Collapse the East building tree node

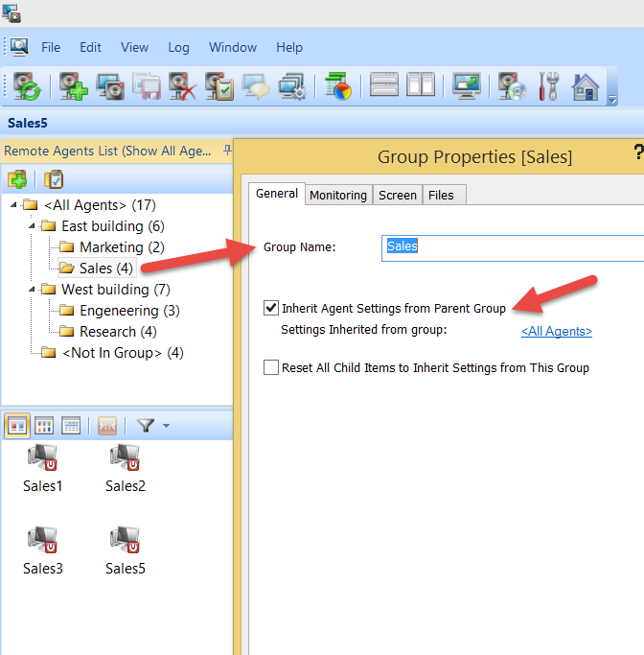pos(33,226)
